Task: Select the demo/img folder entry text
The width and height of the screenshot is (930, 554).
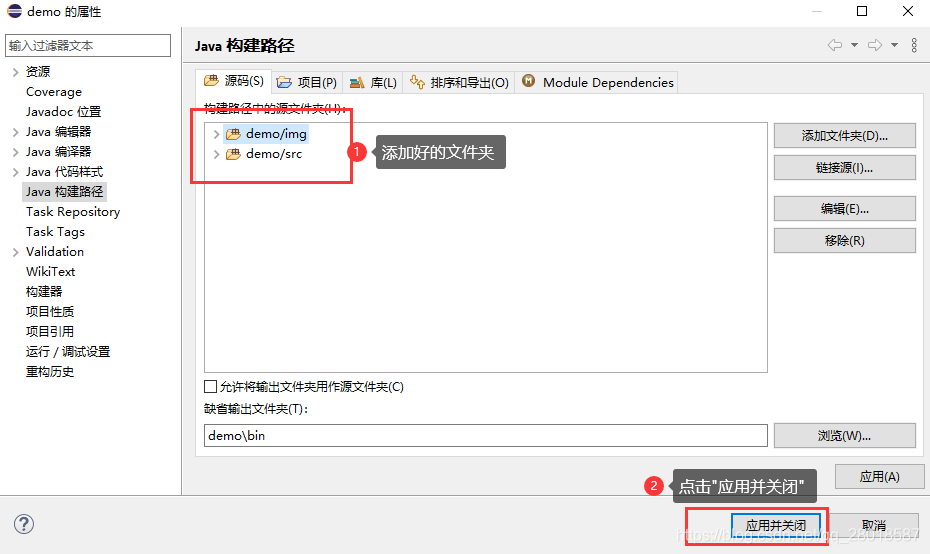Action: click(x=276, y=134)
